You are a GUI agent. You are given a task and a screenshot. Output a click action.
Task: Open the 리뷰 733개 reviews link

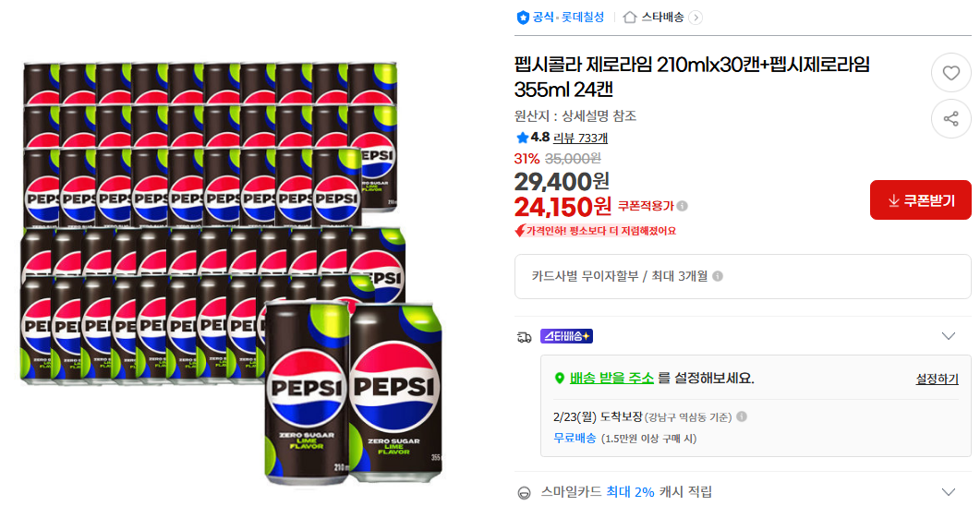click(x=580, y=138)
